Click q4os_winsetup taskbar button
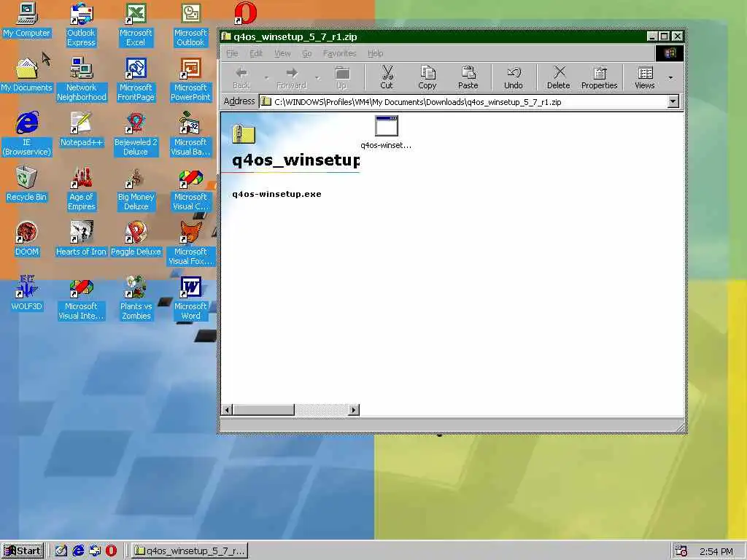Screen dimensions: 747x560 (x=190, y=551)
